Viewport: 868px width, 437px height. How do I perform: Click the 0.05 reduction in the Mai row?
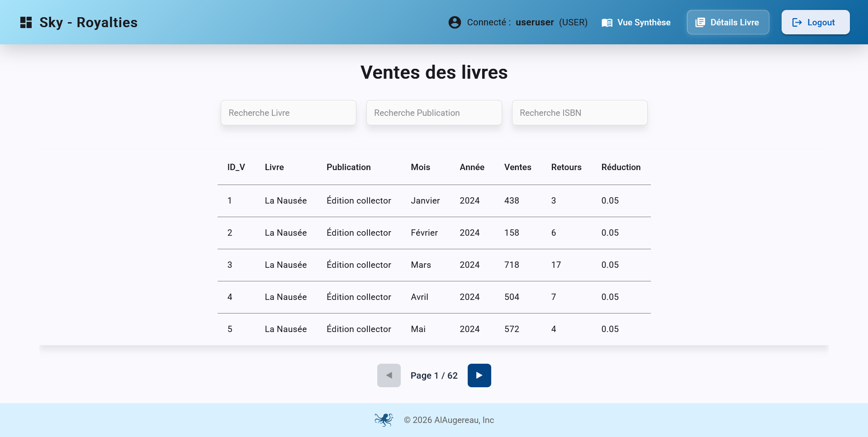pyautogui.click(x=610, y=329)
